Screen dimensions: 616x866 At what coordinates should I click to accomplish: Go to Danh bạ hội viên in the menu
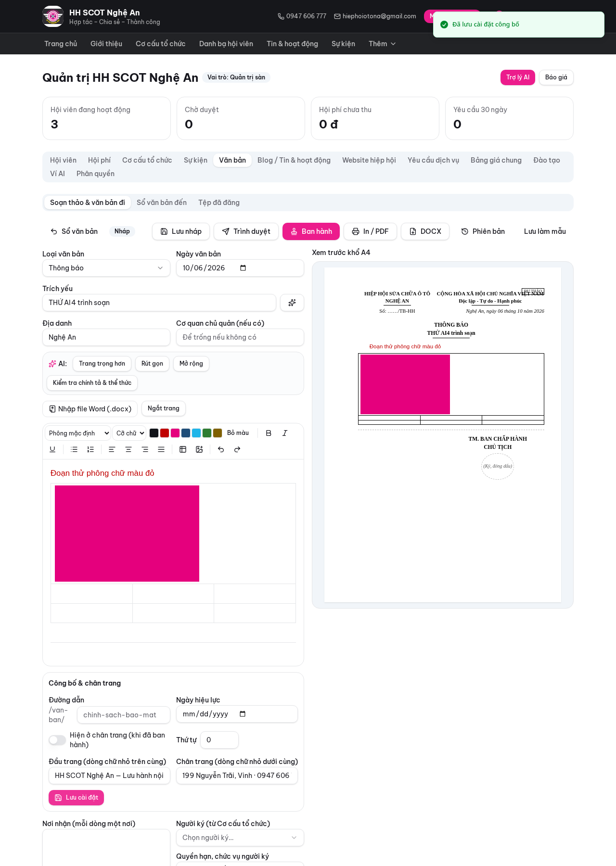(226, 44)
